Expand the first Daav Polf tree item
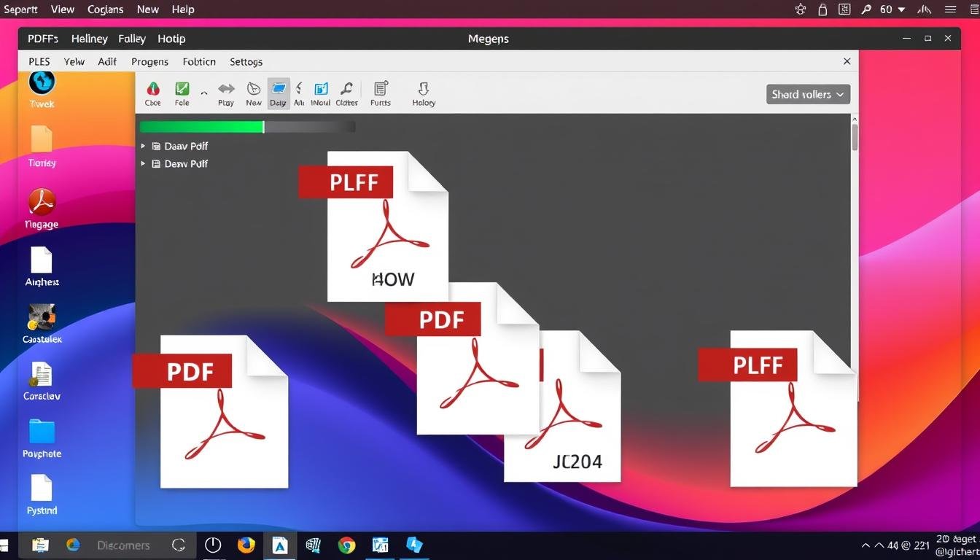Screen dimensions: 980x560 [x=143, y=146]
